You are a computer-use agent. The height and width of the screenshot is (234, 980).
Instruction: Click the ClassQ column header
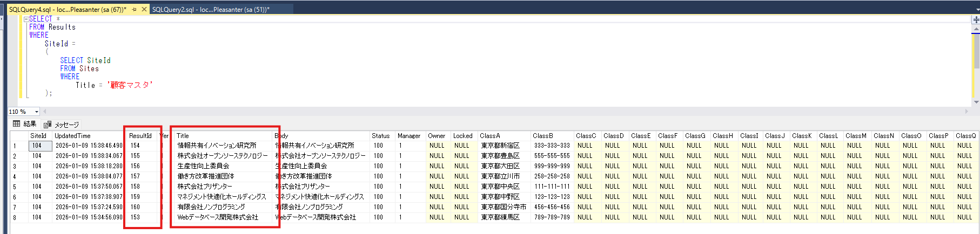966,136
